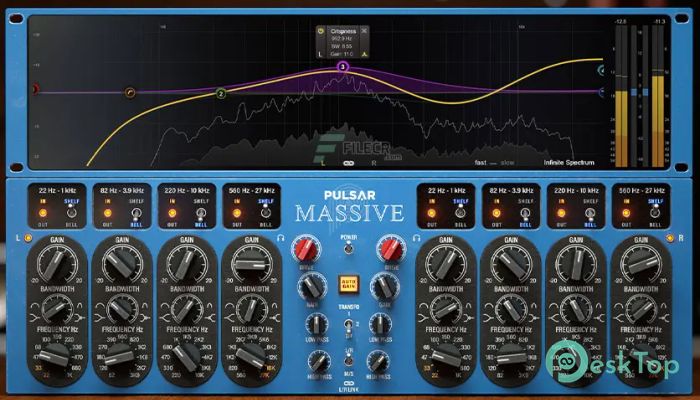Toggle IN LED of right 560 Hz band
The image size is (700, 400).
pos(626,213)
